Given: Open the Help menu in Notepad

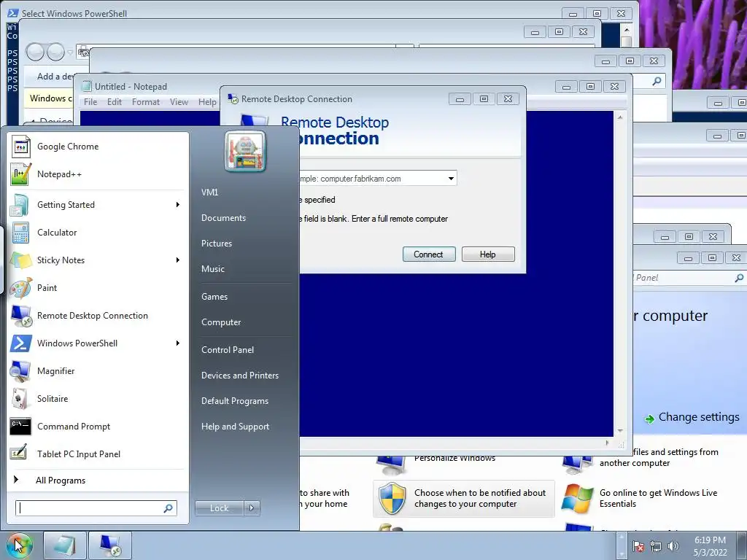Looking at the screenshot, I should (207, 102).
